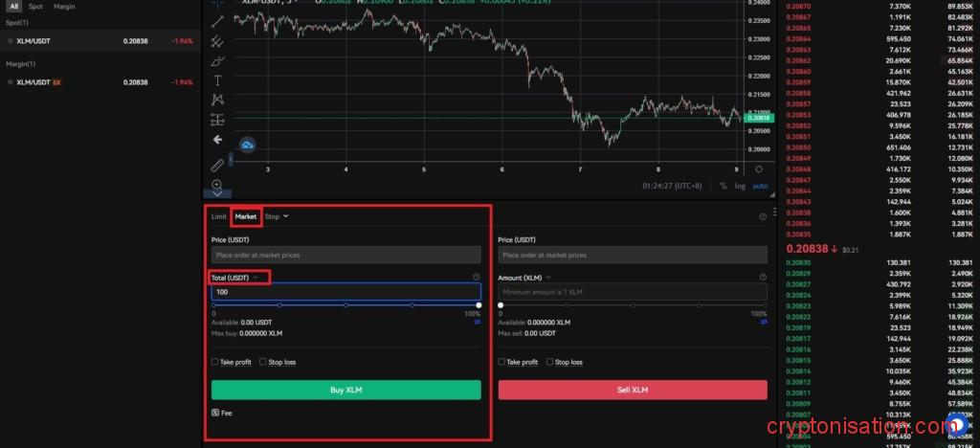
Task: Click the red Sell XLM button
Action: pyautogui.click(x=633, y=390)
